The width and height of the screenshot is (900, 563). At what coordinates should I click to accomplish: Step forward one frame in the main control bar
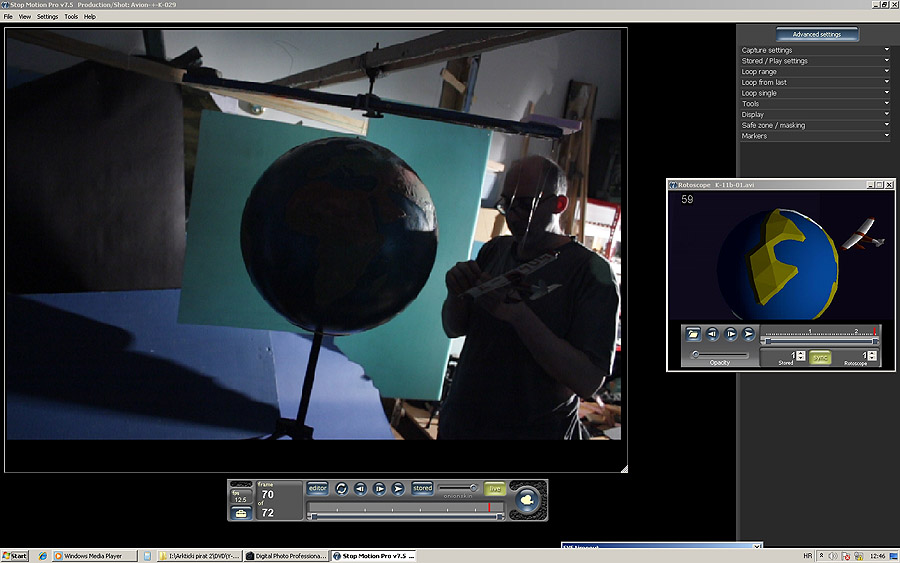pos(379,488)
